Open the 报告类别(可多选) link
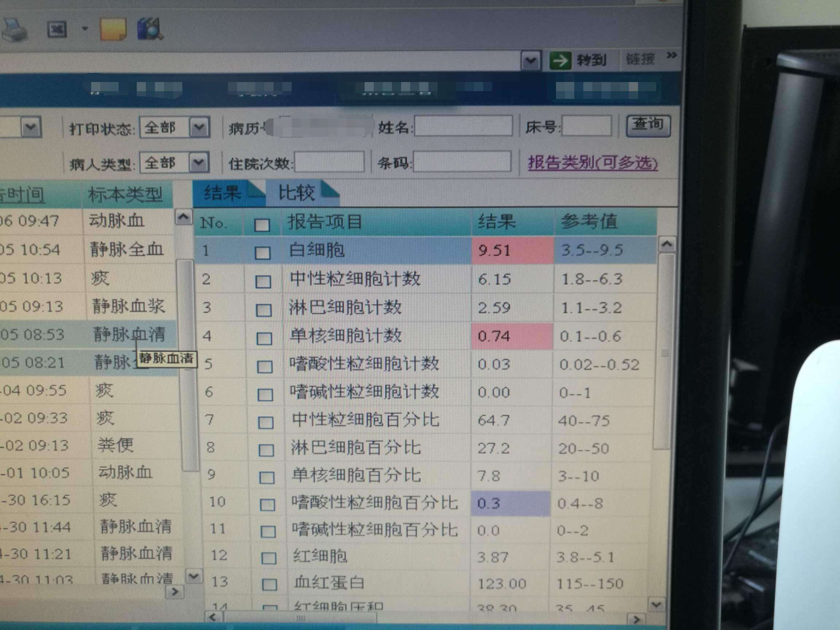Viewport: 840px width, 630px height. [x=592, y=163]
